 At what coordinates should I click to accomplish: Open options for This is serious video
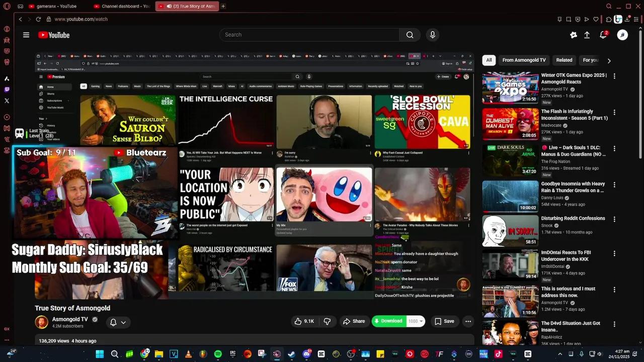[x=614, y=289]
